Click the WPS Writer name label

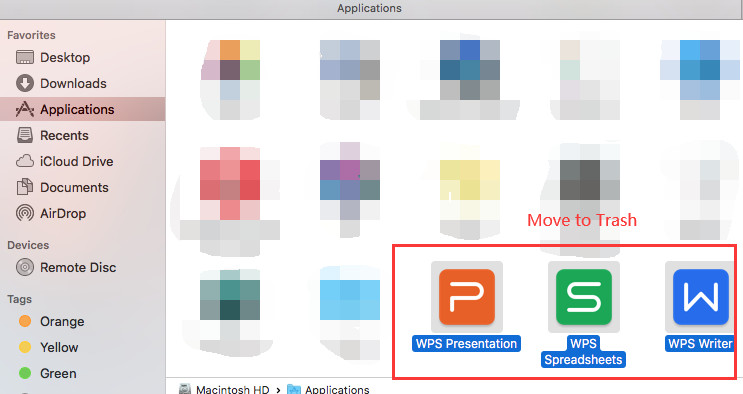(700, 343)
